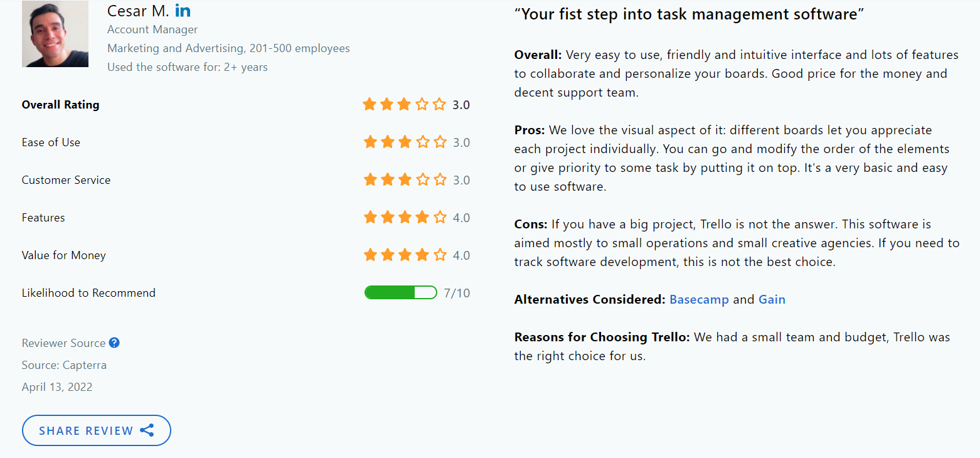Select an empty star in Customer Service row
The height and width of the screenshot is (458, 980).
(423, 179)
